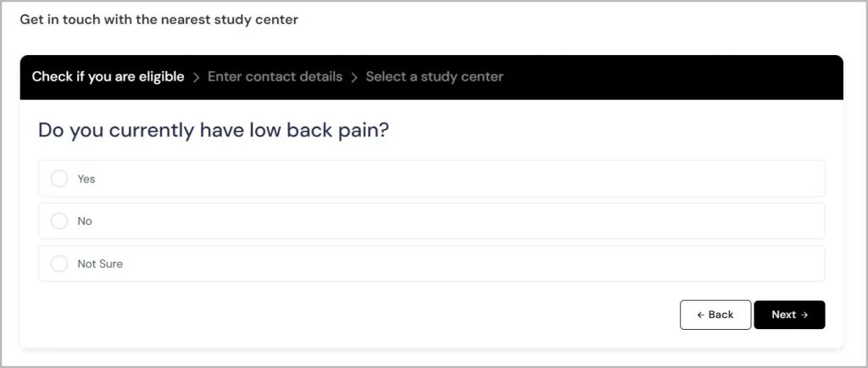Click chevron before "Select a study center"
This screenshot has width=868, height=368.
pos(354,77)
